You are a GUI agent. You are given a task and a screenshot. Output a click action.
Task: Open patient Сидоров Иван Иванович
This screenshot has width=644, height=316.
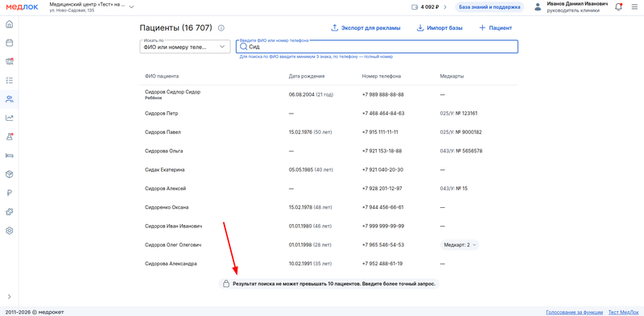173,226
